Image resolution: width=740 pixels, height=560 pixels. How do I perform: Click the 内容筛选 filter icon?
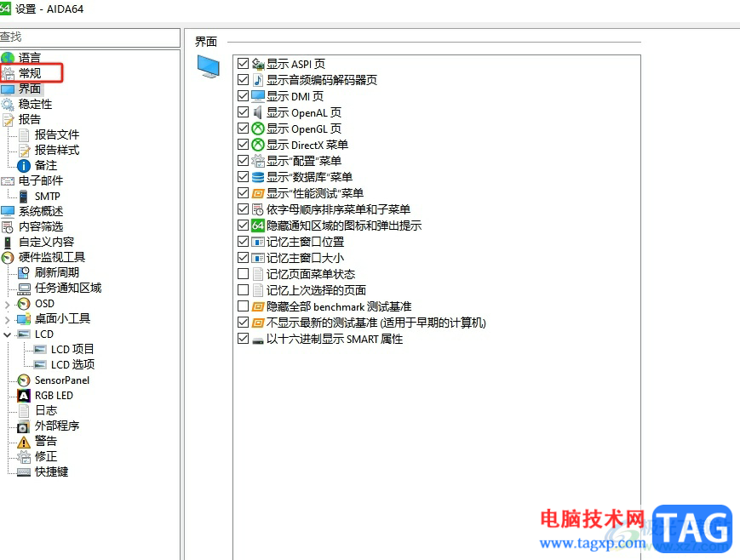point(8,227)
